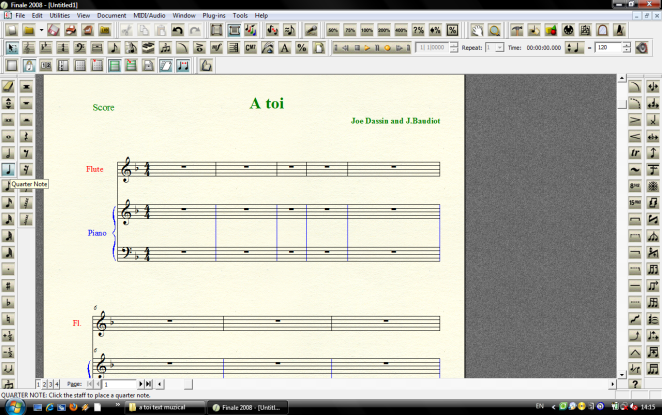Pick the crescendo hairpin smart shape

tap(635, 136)
